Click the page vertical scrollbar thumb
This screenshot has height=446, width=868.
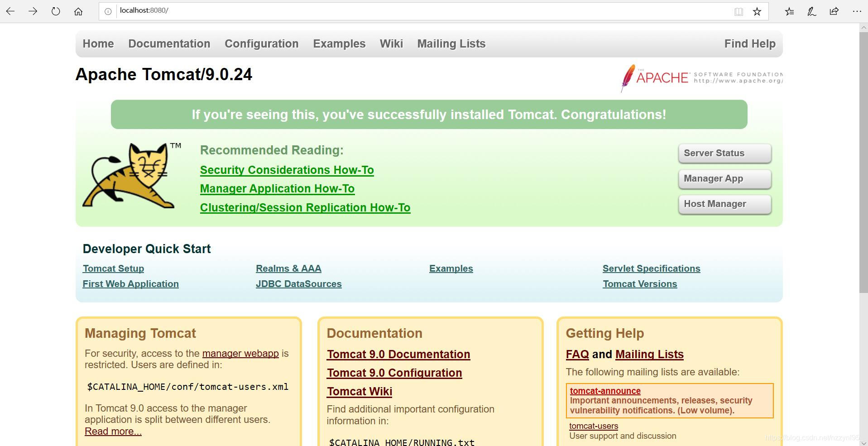(863, 162)
